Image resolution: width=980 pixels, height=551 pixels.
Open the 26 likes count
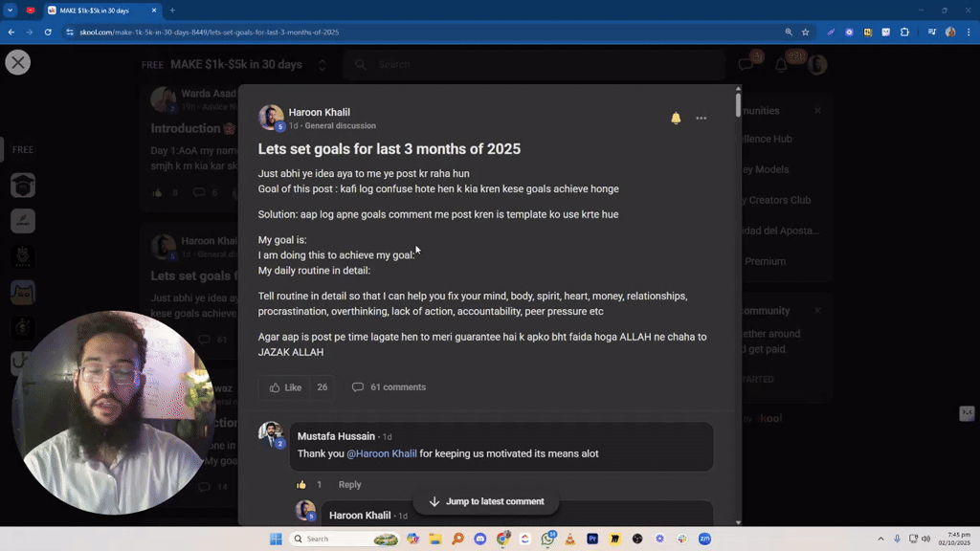pos(322,387)
